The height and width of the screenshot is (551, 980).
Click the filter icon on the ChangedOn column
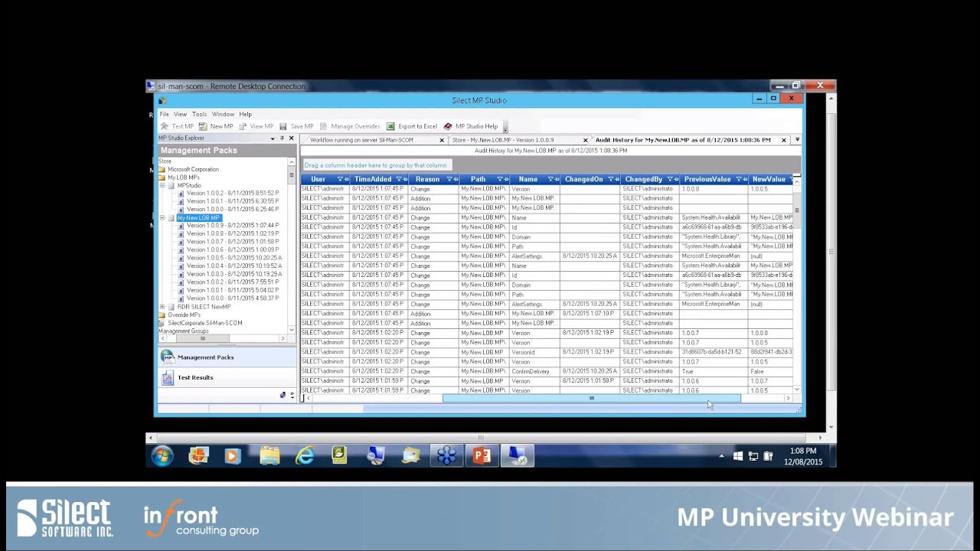(x=611, y=179)
